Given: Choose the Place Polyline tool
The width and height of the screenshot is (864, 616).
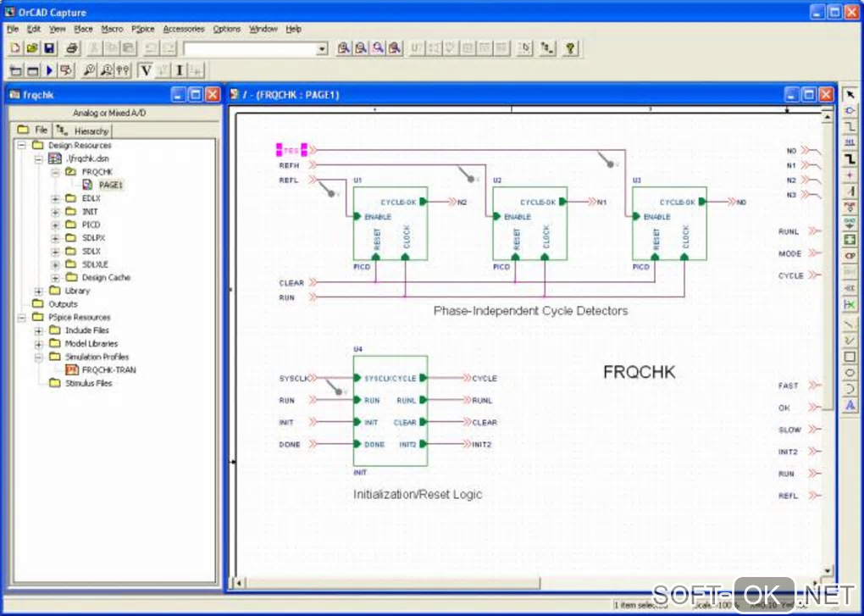Looking at the screenshot, I should tap(850, 341).
